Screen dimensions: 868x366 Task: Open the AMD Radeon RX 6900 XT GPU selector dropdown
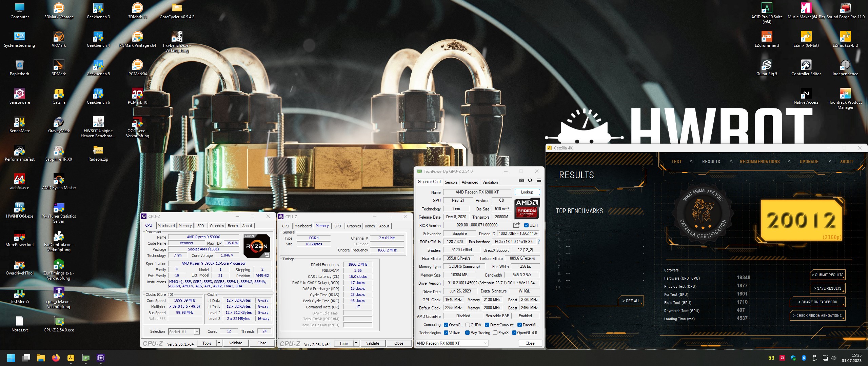pos(452,343)
